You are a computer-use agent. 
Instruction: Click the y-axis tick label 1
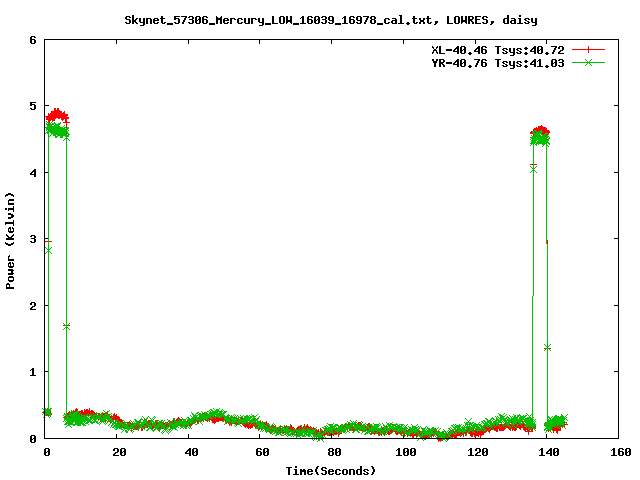tap(33, 372)
